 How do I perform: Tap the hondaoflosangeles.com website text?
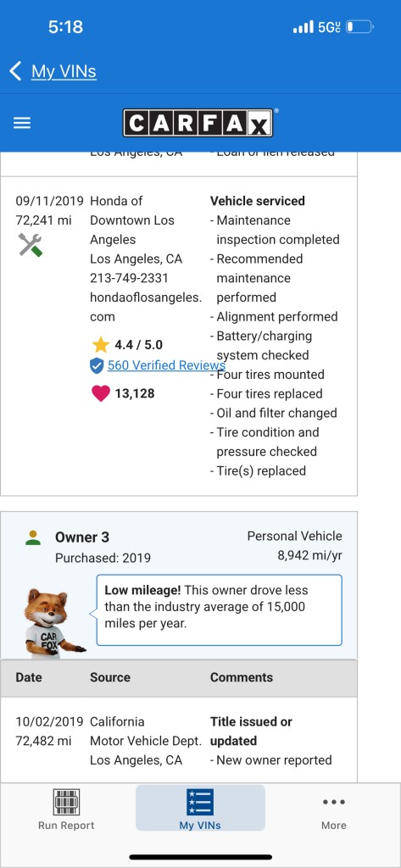pos(146,307)
